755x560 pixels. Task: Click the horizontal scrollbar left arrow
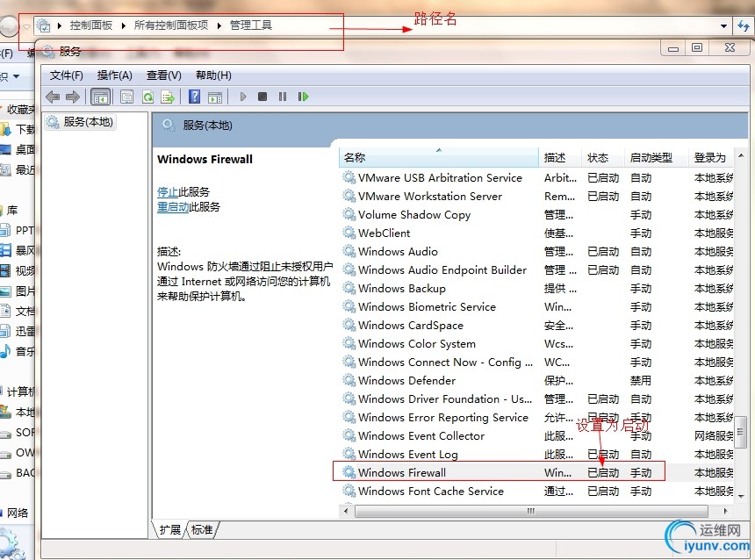(x=346, y=511)
